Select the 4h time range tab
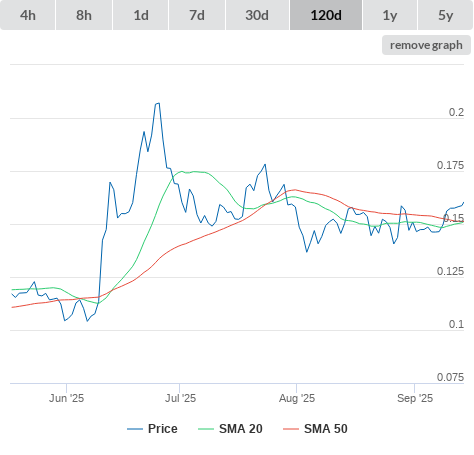474x455 pixels. tap(28, 15)
